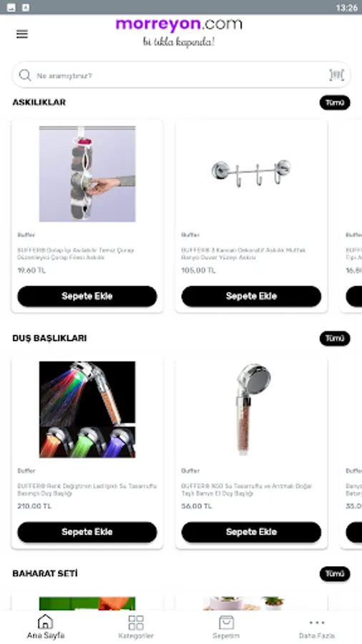Add the LED shower head to cart
This screenshot has width=362, height=644.
[87, 532]
